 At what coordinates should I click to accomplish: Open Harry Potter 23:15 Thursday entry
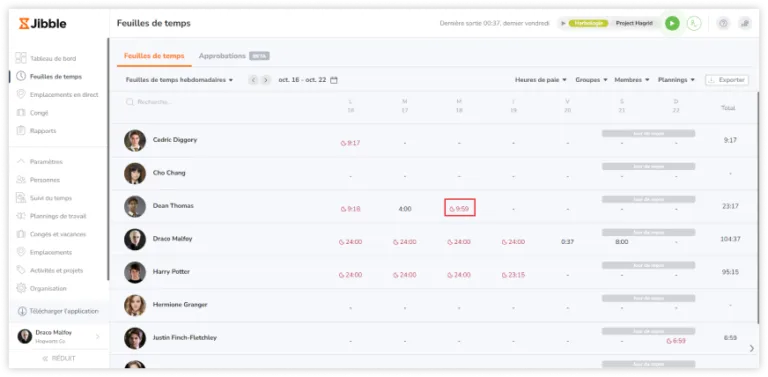[x=513, y=275]
